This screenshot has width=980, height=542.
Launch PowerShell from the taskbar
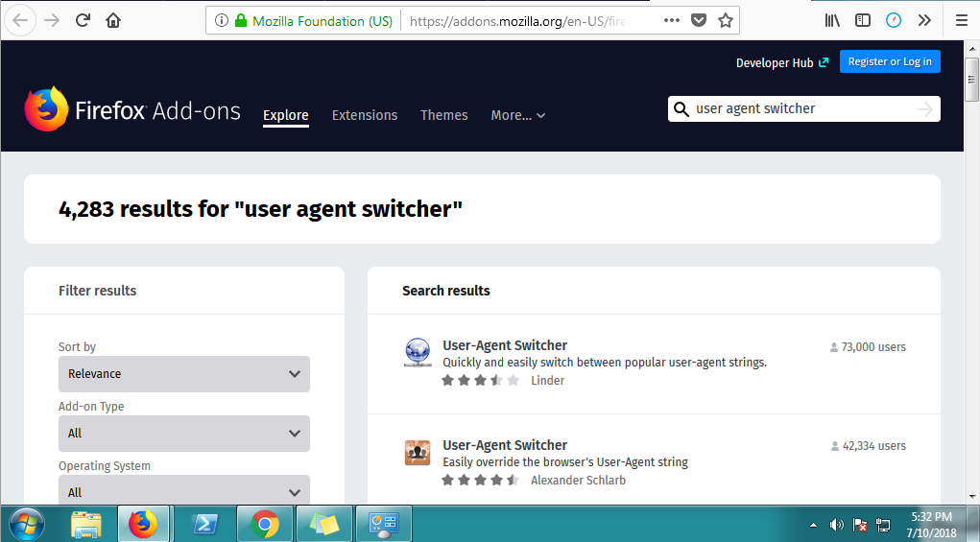pyautogui.click(x=203, y=523)
